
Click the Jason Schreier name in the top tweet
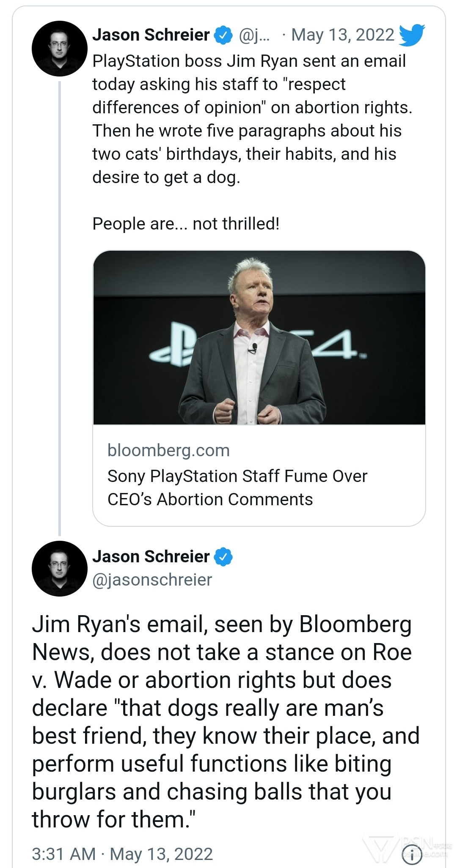coord(151,35)
